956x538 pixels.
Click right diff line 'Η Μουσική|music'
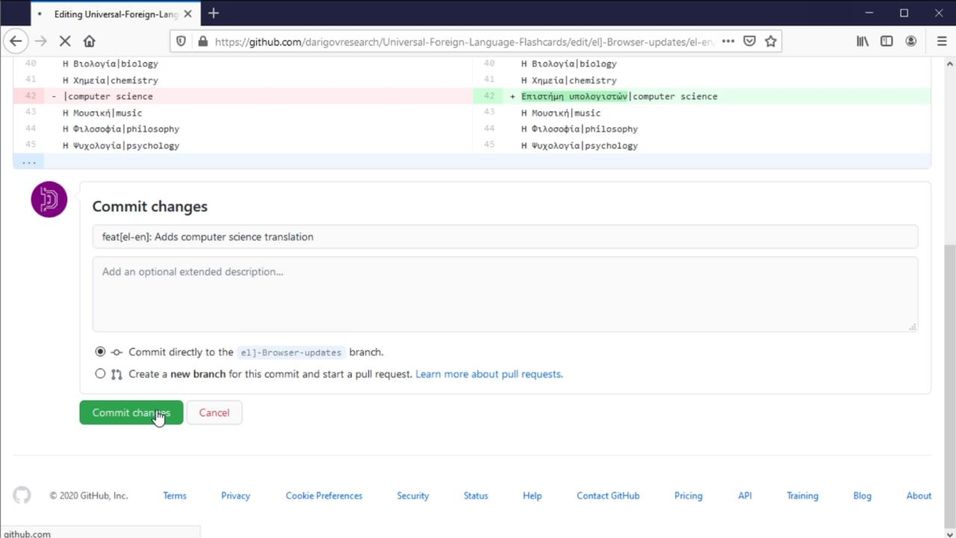pyautogui.click(x=561, y=113)
